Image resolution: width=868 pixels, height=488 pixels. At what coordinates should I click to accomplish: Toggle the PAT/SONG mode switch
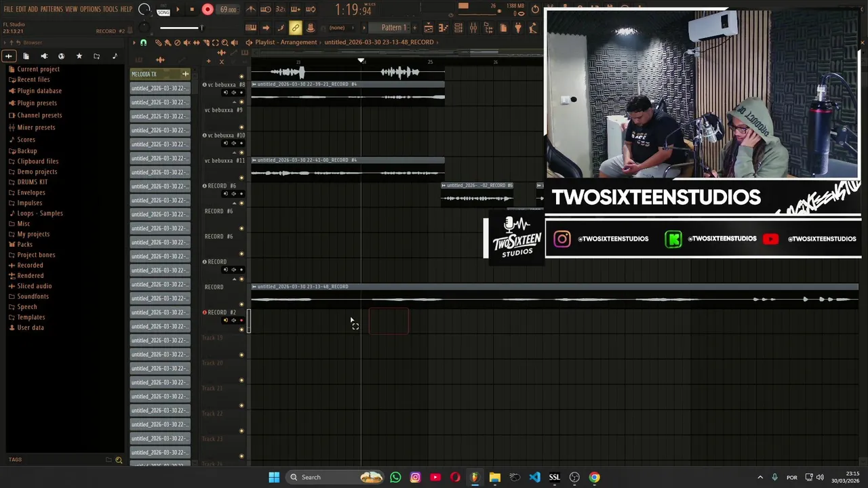163,9
